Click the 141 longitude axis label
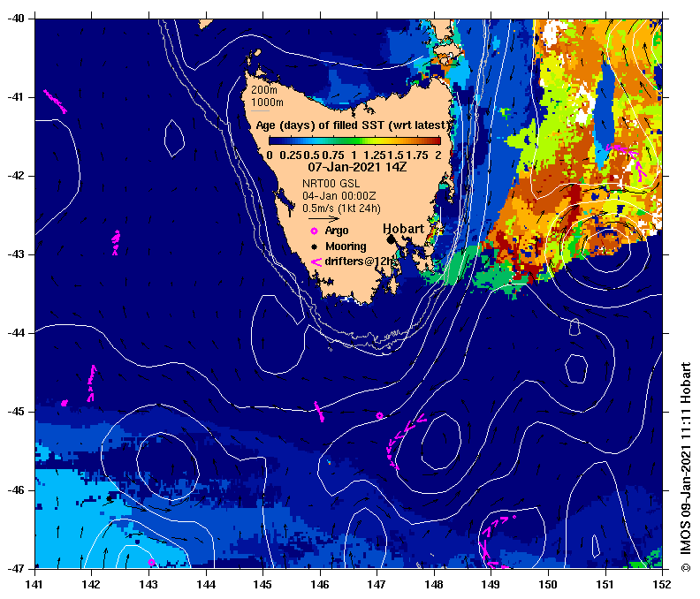The width and height of the screenshot is (700, 599). 34,585
